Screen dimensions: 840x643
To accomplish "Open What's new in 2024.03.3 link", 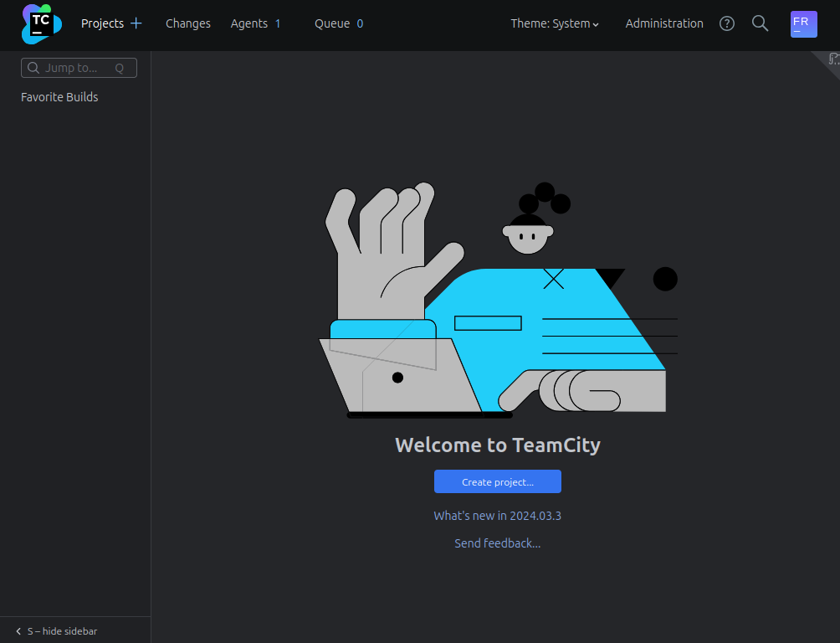I will click(x=497, y=516).
